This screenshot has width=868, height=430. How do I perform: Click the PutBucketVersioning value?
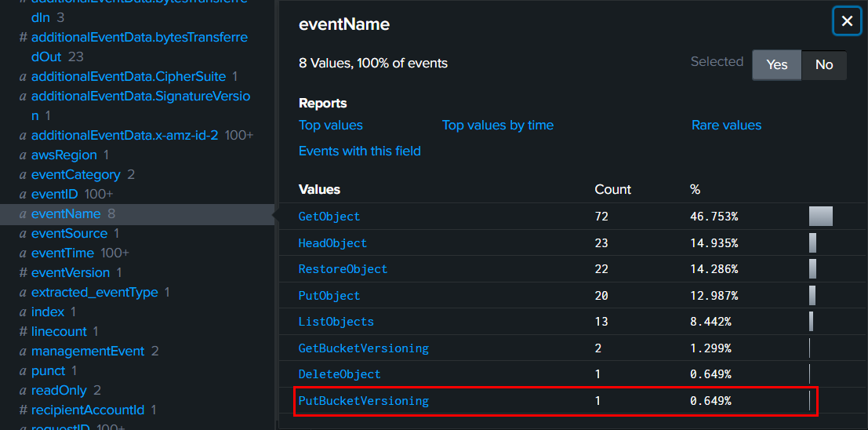(x=363, y=401)
